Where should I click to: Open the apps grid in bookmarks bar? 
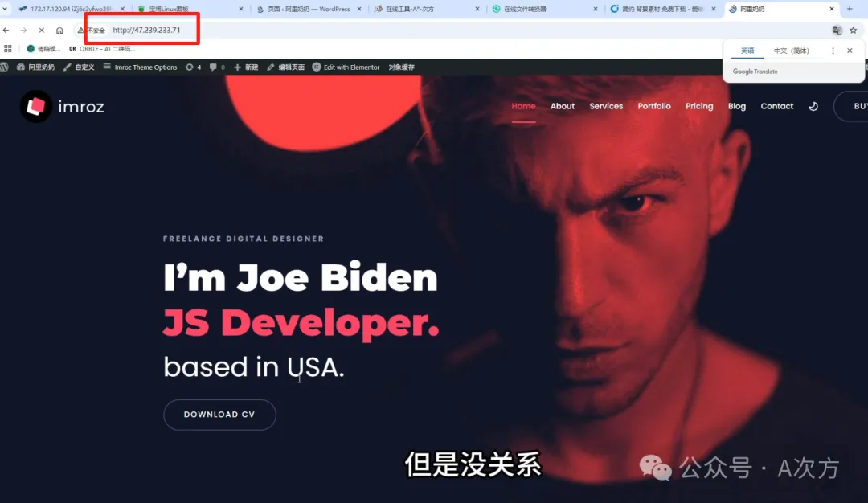[x=8, y=49]
